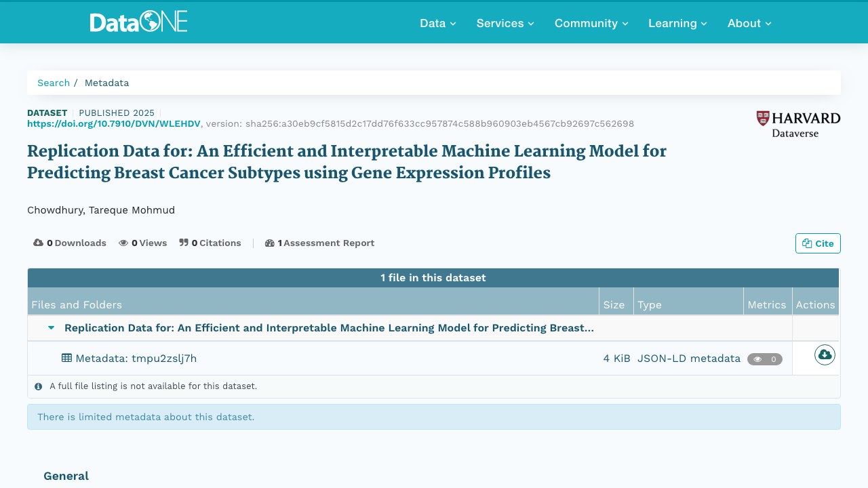The height and width of the screenshot is (488, 868).
Task: Open the dataset DOI link
Action: [x=114, y=123]
